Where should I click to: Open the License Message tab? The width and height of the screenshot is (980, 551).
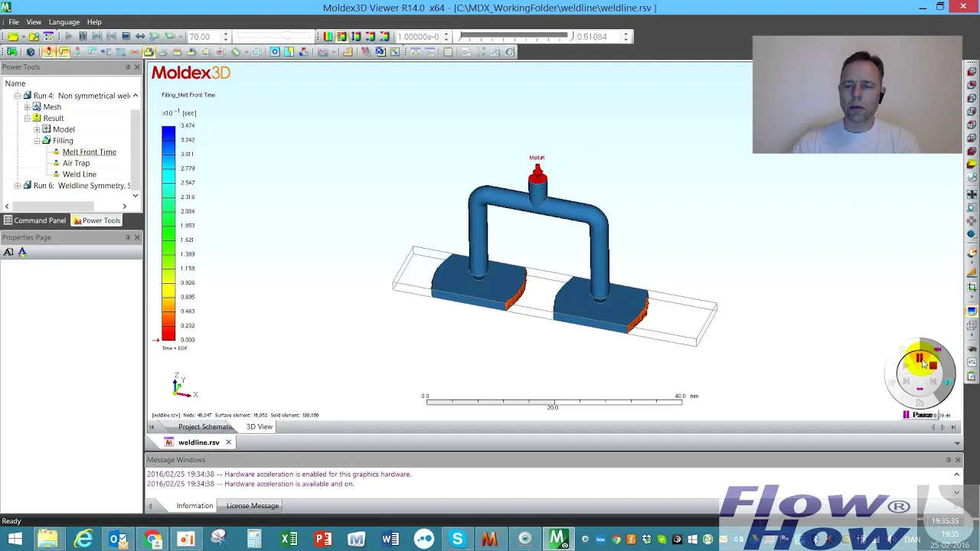[x=253, y=506]
